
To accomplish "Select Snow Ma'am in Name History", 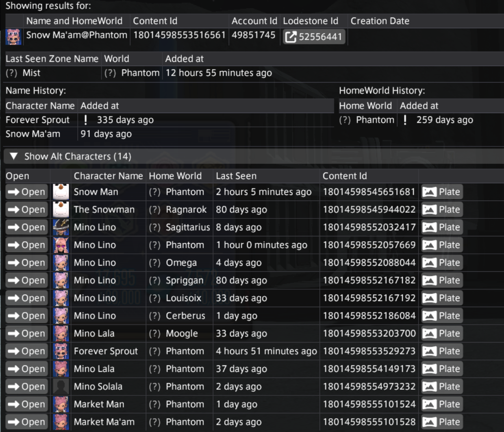I will tap(33, 134).
